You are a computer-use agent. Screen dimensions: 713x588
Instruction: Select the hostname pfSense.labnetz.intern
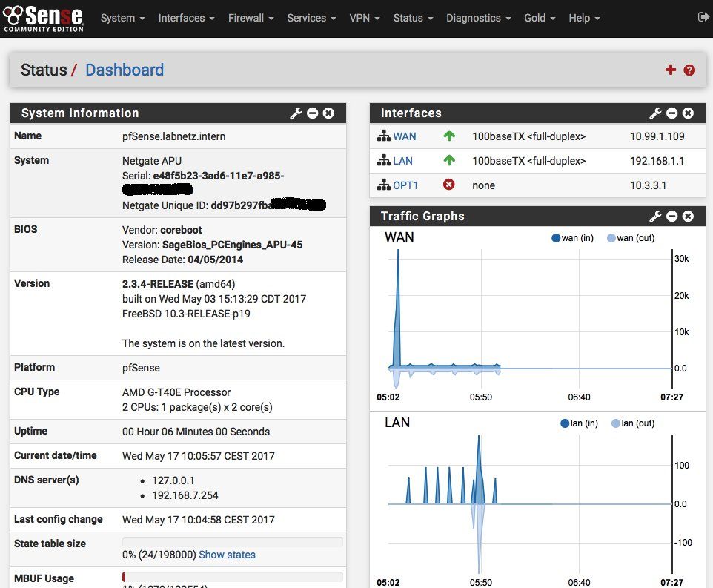[x=173, y=136]
